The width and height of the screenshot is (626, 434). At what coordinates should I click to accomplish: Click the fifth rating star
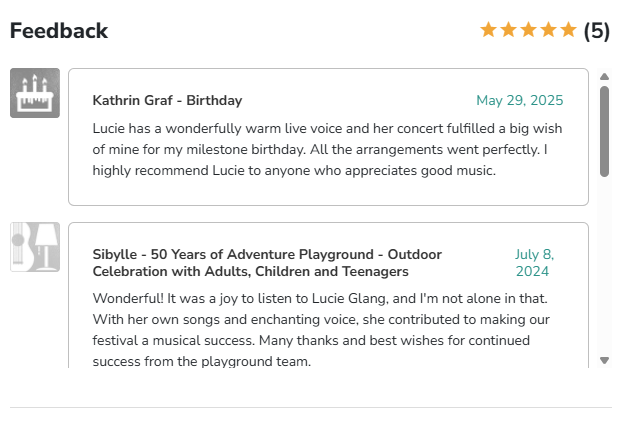[568, 30]
